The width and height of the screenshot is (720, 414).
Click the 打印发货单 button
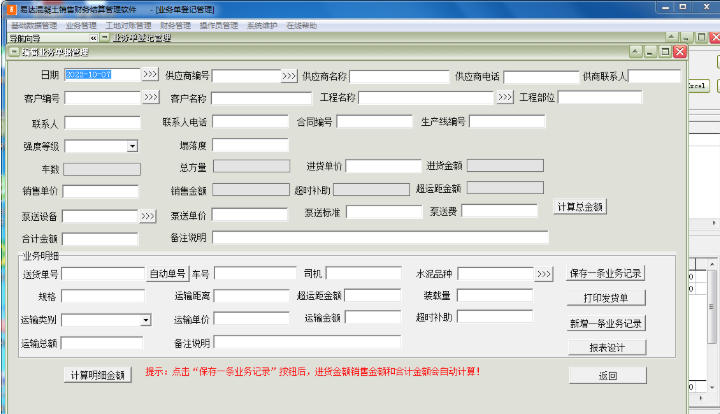tap(606, 298)
